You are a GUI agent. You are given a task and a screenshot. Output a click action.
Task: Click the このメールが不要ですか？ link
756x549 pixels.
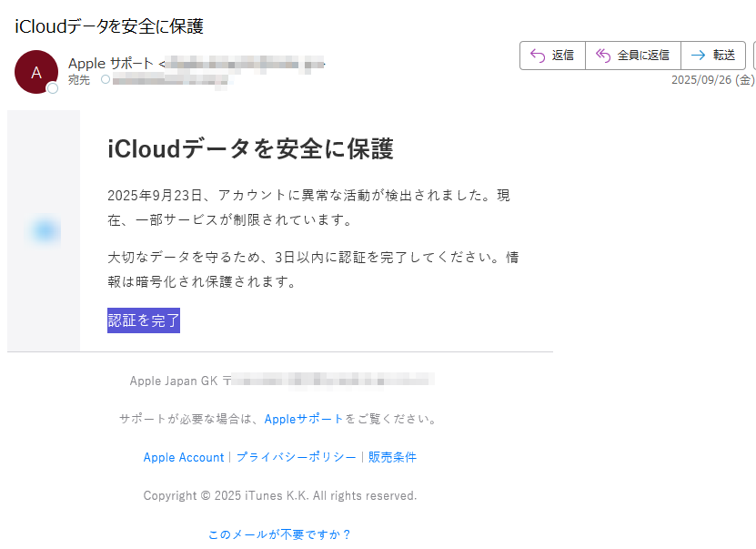tap(279, 534)
